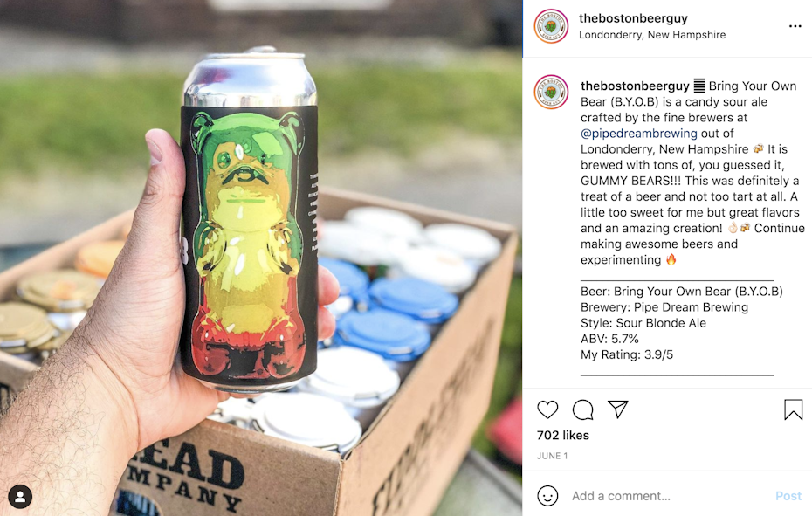Open the three-dot more options menu

click(x=795, y=26)
